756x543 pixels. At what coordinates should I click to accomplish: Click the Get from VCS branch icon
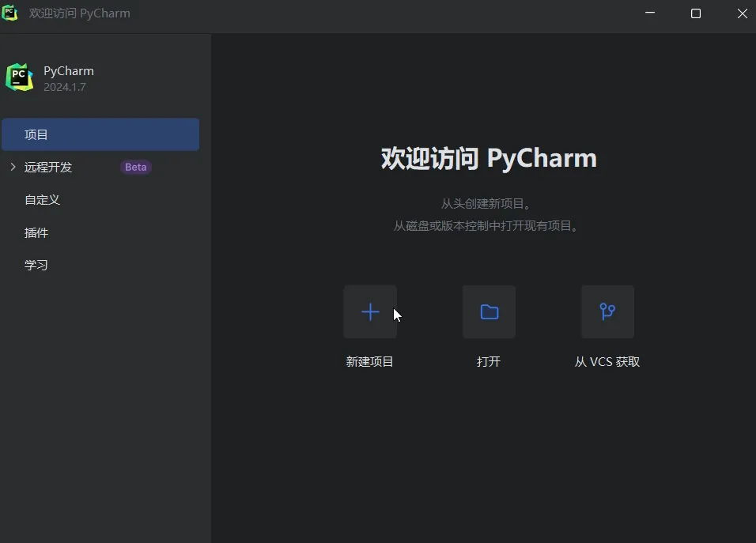click(607, 311)
